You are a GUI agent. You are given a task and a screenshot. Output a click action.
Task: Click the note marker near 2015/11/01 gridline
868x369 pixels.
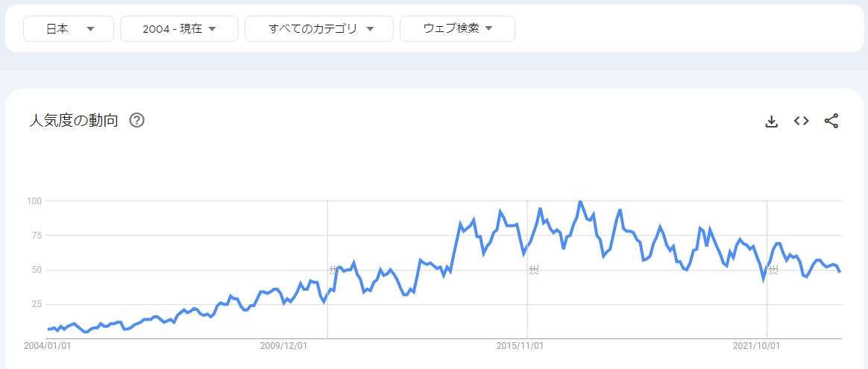[533, 270]
